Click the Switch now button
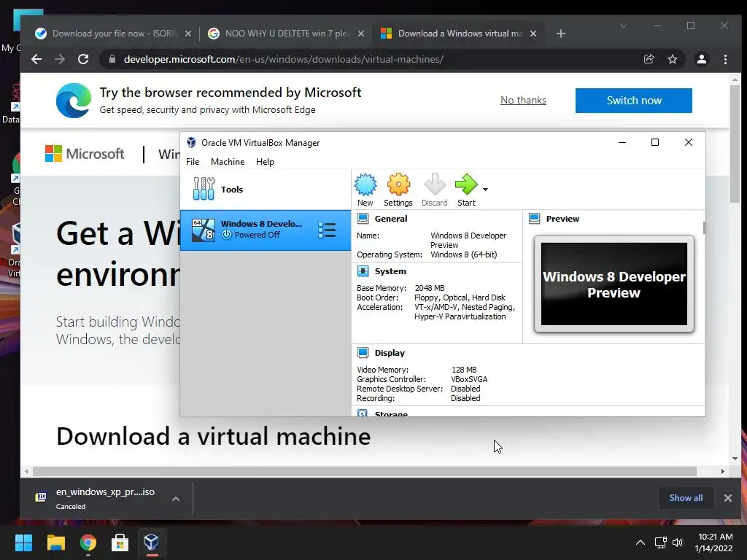 (x=634, y=101)
